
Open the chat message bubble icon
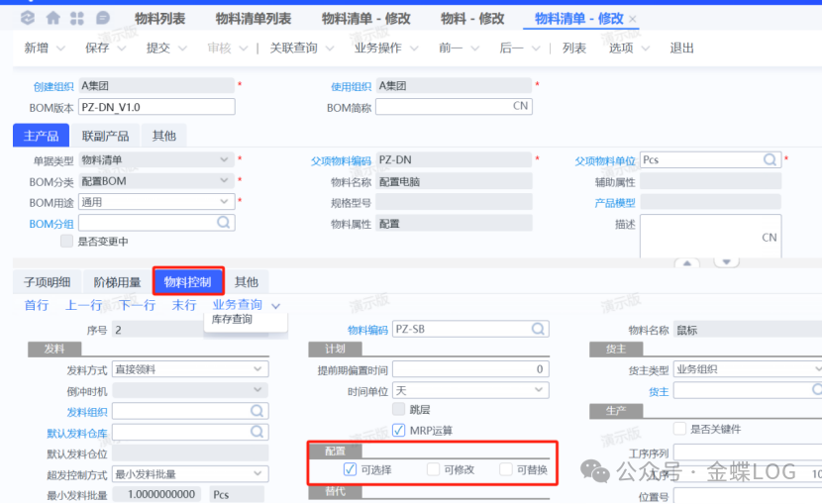[102, 19]
